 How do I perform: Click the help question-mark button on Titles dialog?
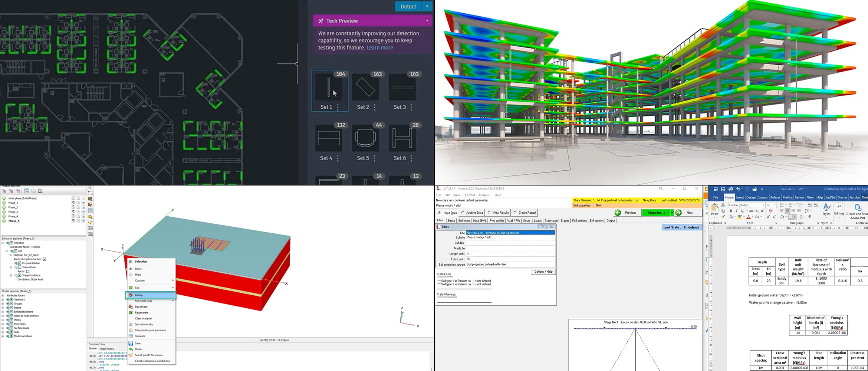542,227
